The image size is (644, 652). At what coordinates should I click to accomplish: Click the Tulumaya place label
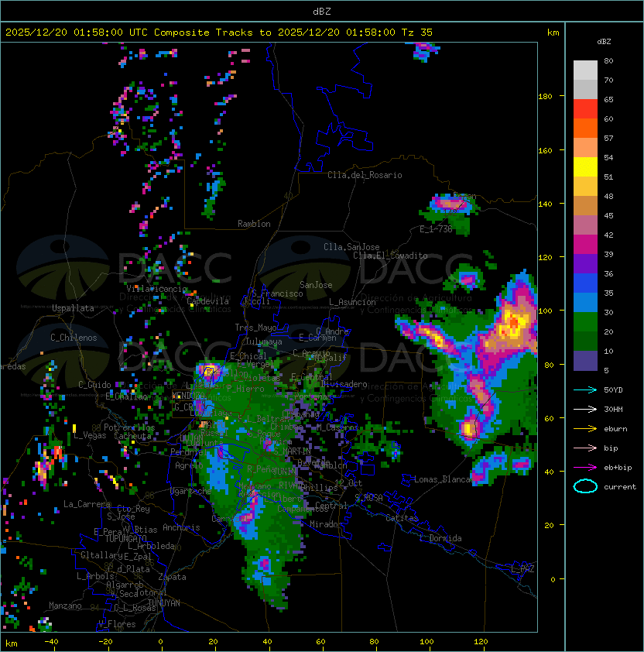click(x=264, y=341)
